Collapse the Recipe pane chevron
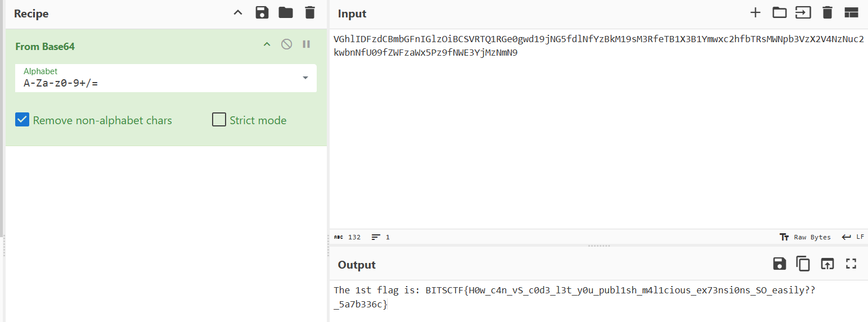The height and width of the screenshot is (322, 868). point(238,12)
